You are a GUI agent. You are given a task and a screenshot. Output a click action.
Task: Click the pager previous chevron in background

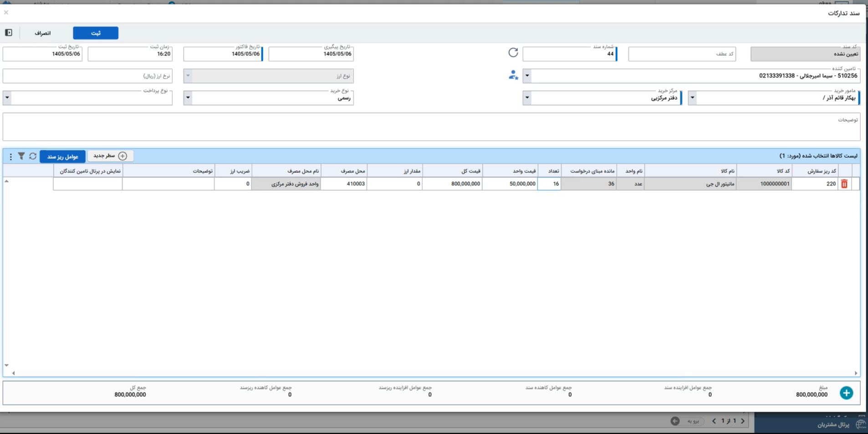coord(743,421)
